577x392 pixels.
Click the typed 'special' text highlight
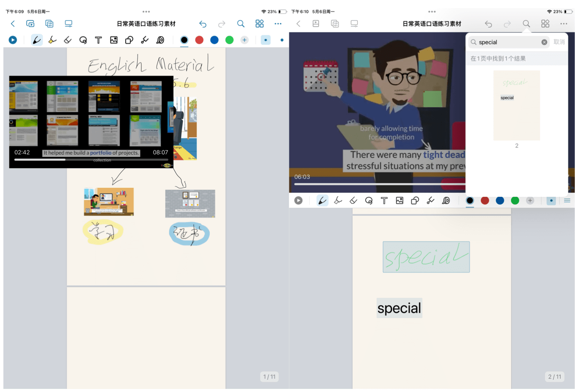(399, 308)
